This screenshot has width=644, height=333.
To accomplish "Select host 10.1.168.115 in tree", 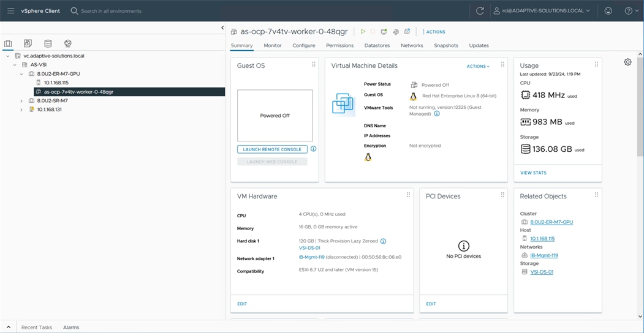I will (56, 83).
